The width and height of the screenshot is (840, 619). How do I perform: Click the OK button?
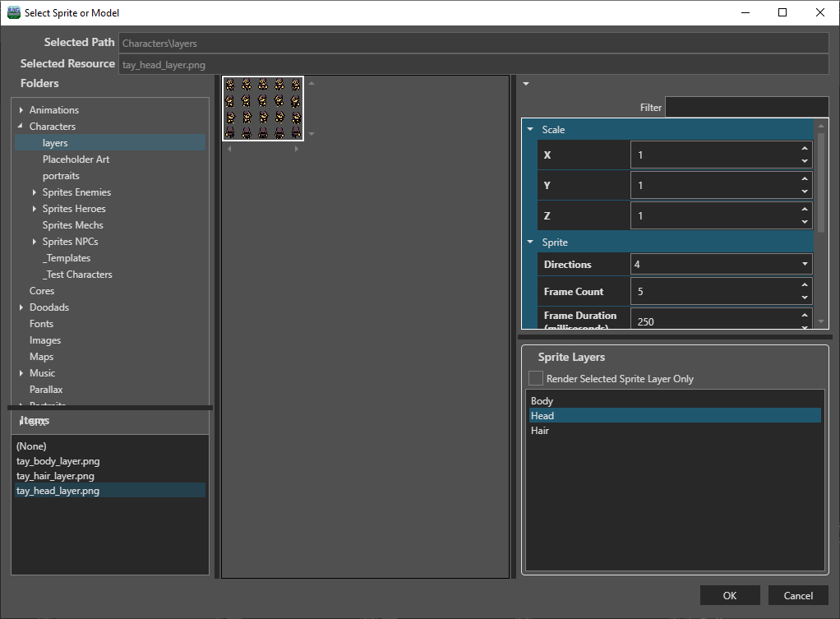(730, 595)
